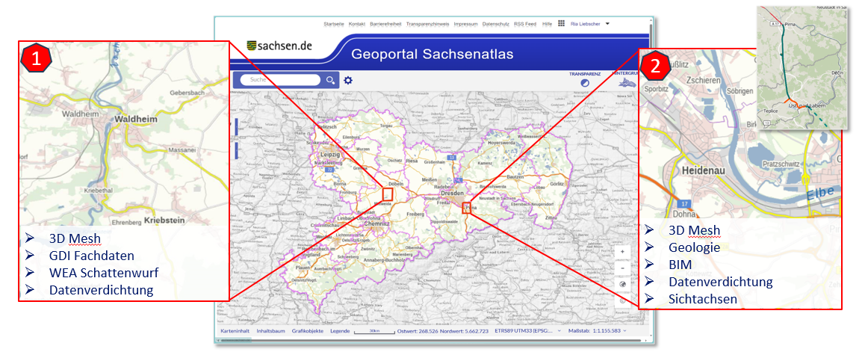Switch to the Karteninhalt tab
Screen dimensions: 868x355
click(x=236, y=330)
